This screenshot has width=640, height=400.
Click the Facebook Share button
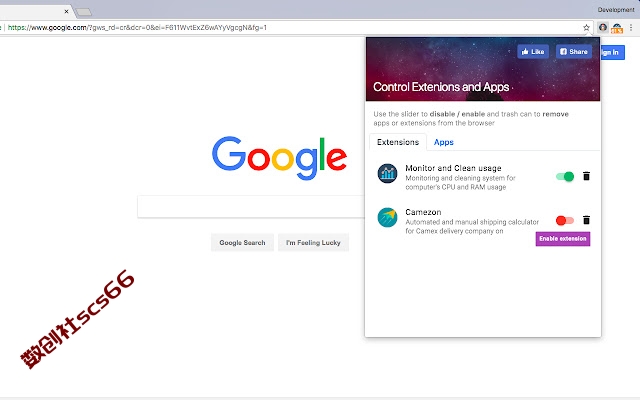pos(573,51)
